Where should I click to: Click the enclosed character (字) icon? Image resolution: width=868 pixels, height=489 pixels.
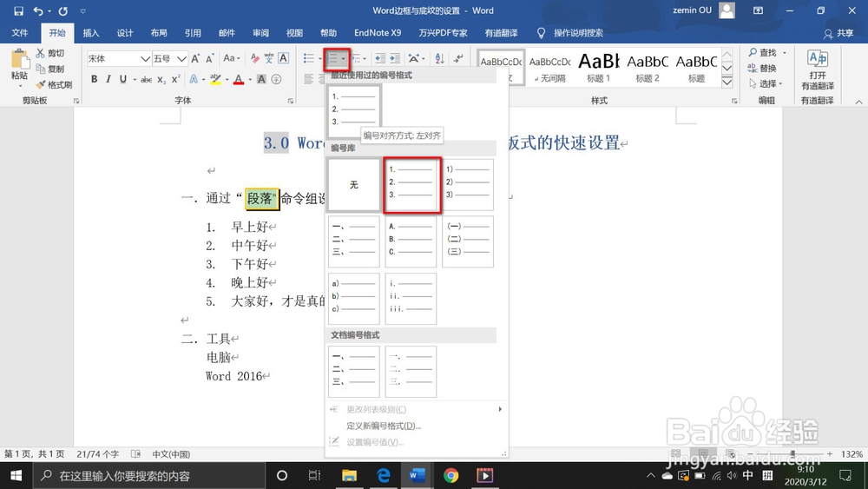(276, 79)
